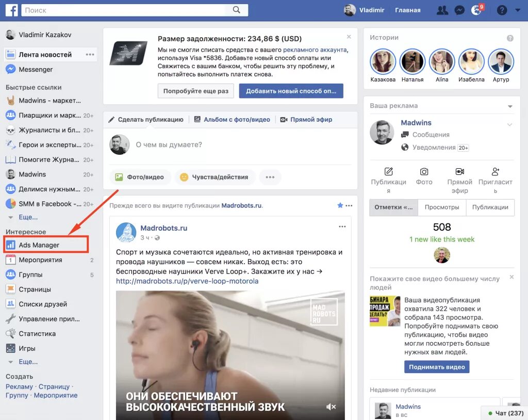Viewport: 528px width, 420px height.
Task: Open friend requests icon in top bar
Action: pyautogui.click(x=442, y=10)
